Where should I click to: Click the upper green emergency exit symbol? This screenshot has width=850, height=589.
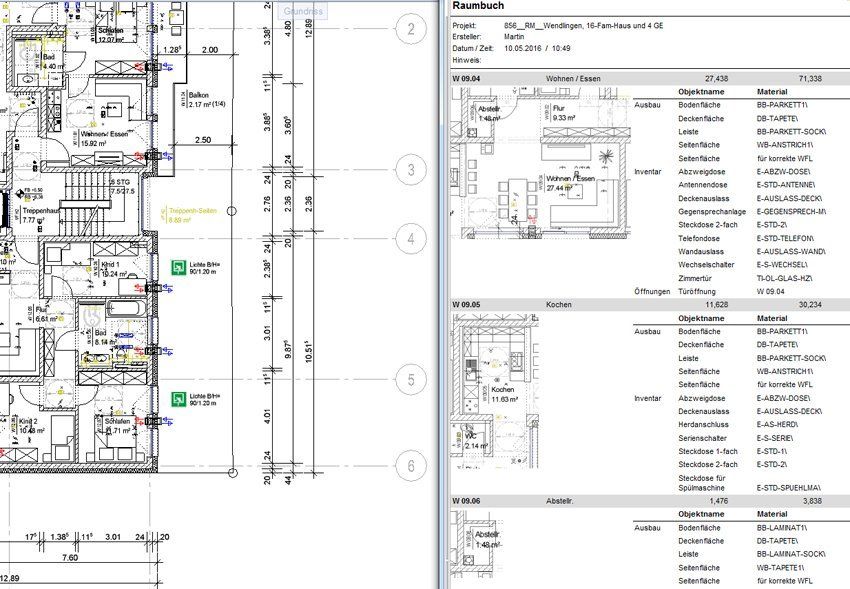(x=180, y=267)
